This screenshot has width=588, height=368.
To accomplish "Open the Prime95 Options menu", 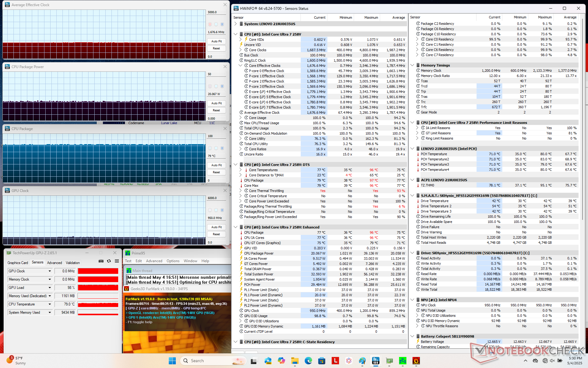I will click(x=173, y=261).
